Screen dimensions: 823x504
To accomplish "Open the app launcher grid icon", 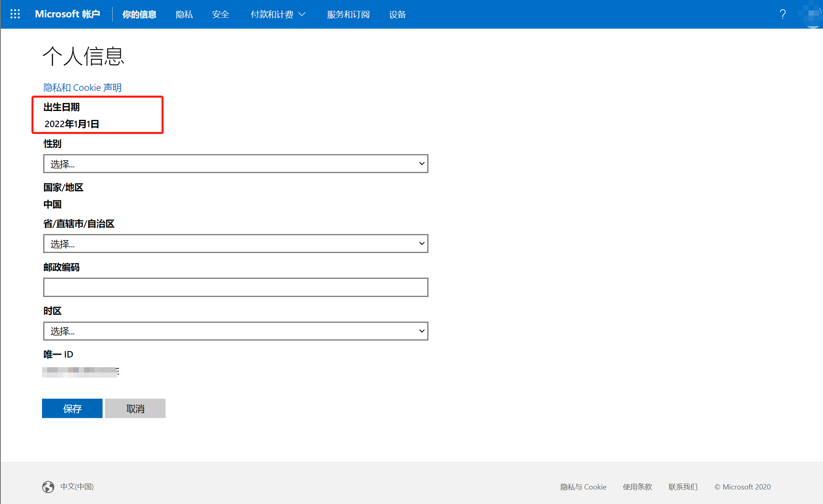I will coord(15,14).
